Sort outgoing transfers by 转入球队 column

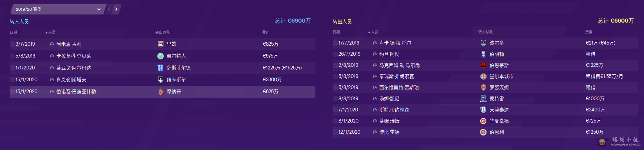(x=485, y=32)
